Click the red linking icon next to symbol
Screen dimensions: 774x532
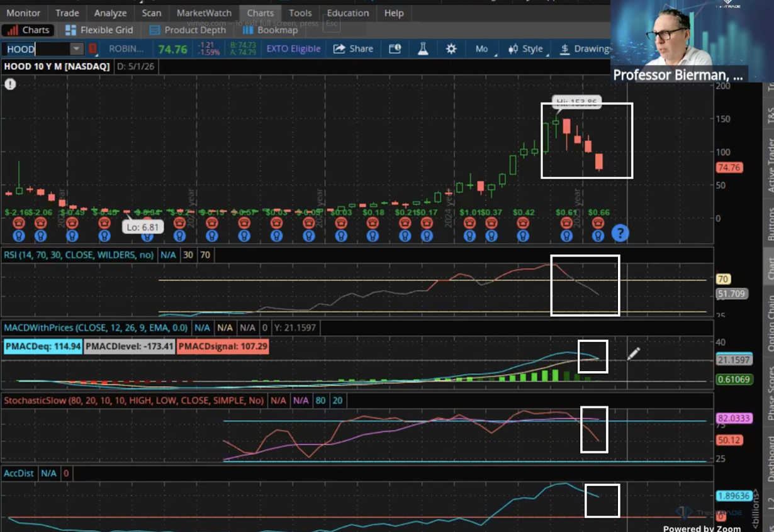pos(93,48)
